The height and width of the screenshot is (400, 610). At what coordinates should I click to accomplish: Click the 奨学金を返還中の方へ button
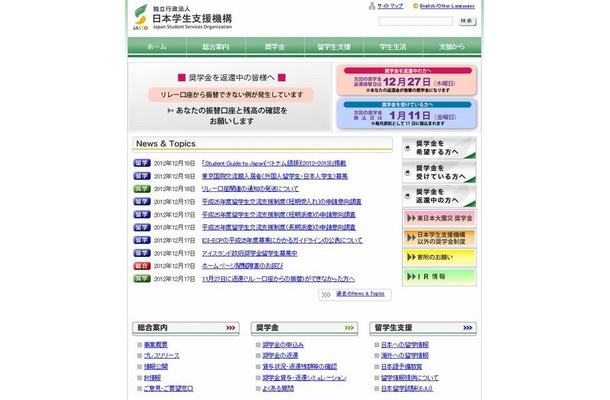[x=439, y=196]
